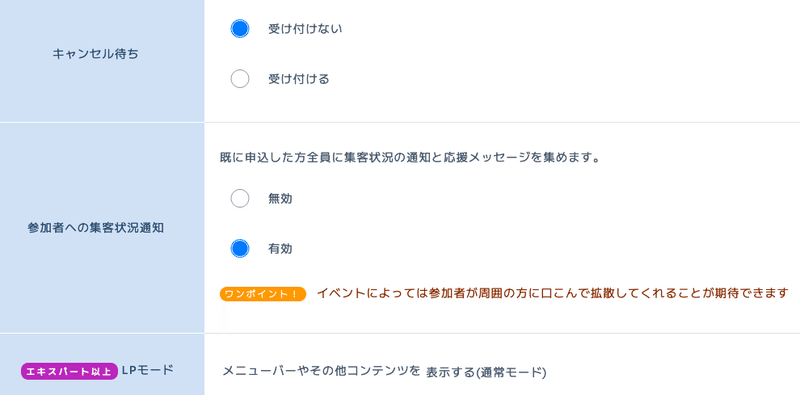Click the orange ワンポイント！ badge
Image resolution: width=800 pixels, height=395 pixels.
[x=263, y=294]
